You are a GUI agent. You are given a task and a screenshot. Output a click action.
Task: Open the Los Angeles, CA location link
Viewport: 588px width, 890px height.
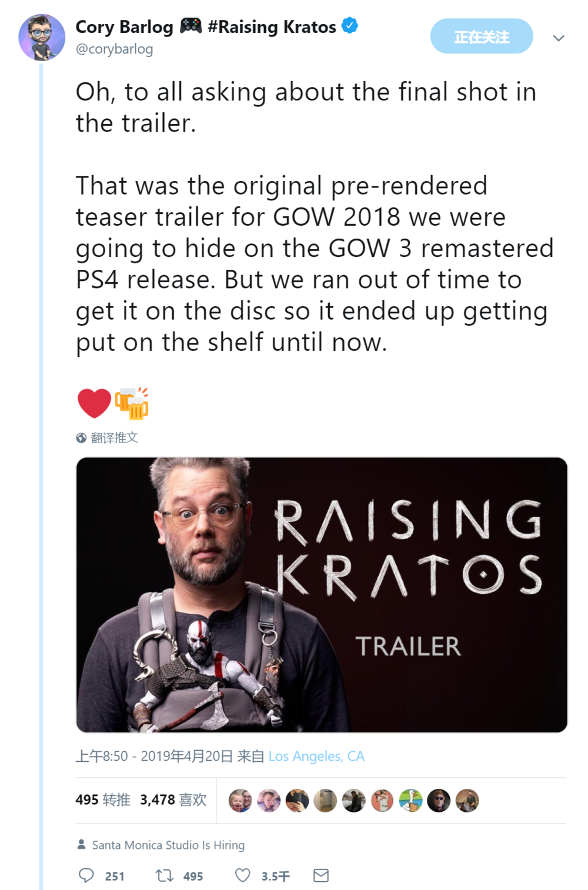[x=316, y=756]
